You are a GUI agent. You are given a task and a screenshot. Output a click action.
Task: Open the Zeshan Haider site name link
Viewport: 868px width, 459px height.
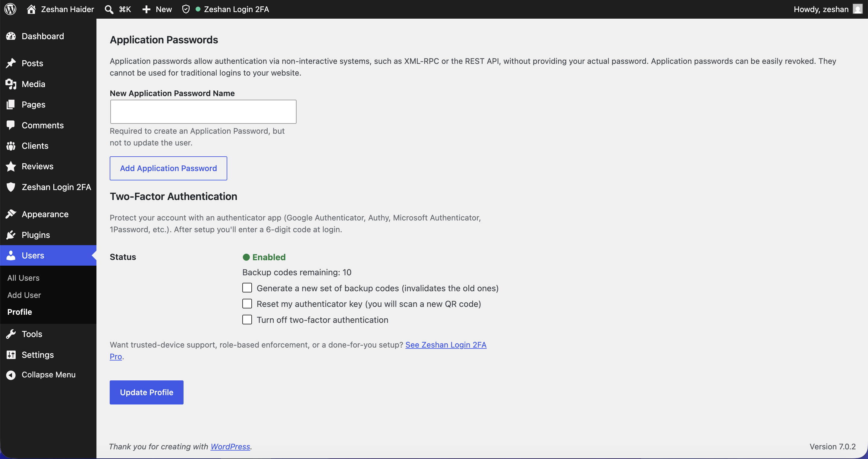(x=68, y=9)
